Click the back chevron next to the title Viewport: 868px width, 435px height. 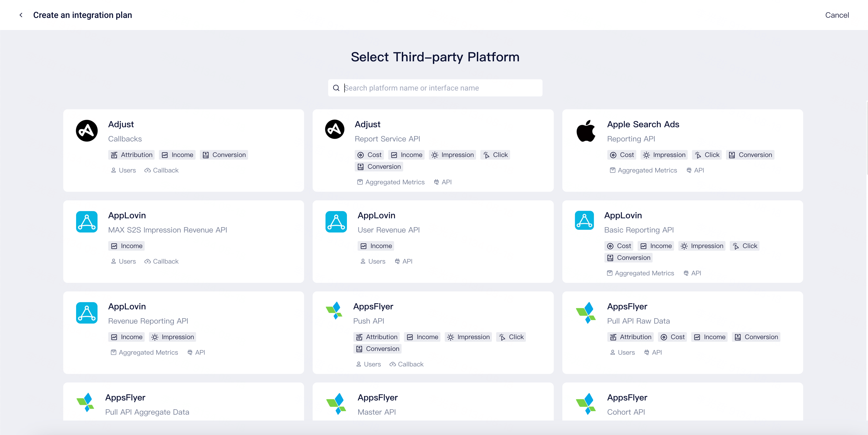21,15
